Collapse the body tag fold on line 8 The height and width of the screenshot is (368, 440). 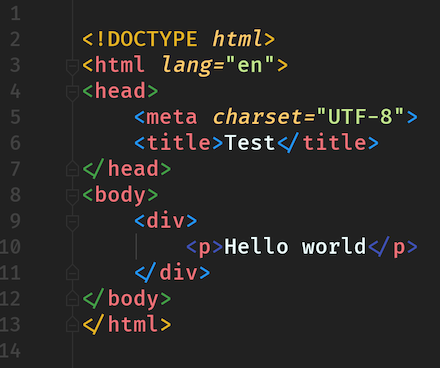(x=72, y=196)
